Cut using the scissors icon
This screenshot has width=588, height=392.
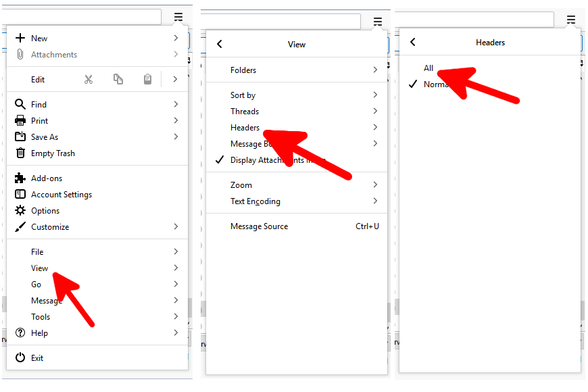tap(89, 79)
